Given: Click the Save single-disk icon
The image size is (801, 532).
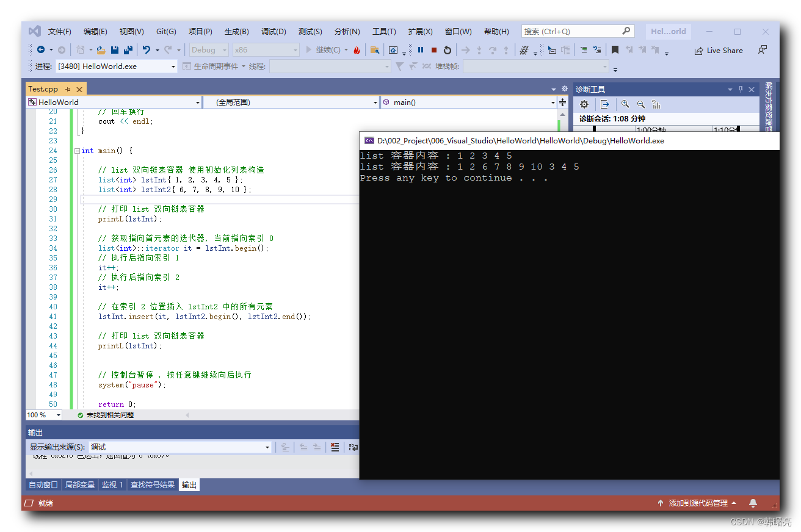Looking at the screenshot, I should tap(115, 50).
